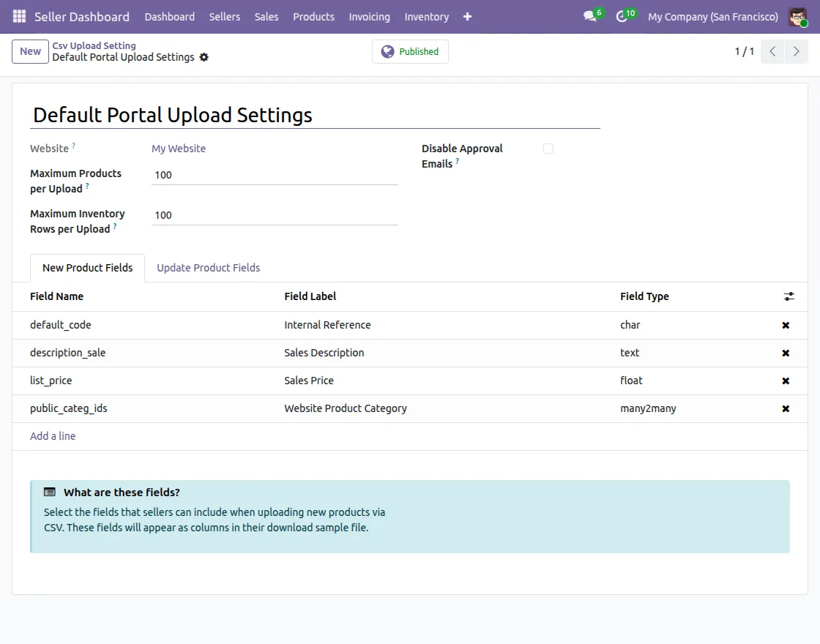
Task: Click the 1 / 1 pager counter
Action: 744,51
